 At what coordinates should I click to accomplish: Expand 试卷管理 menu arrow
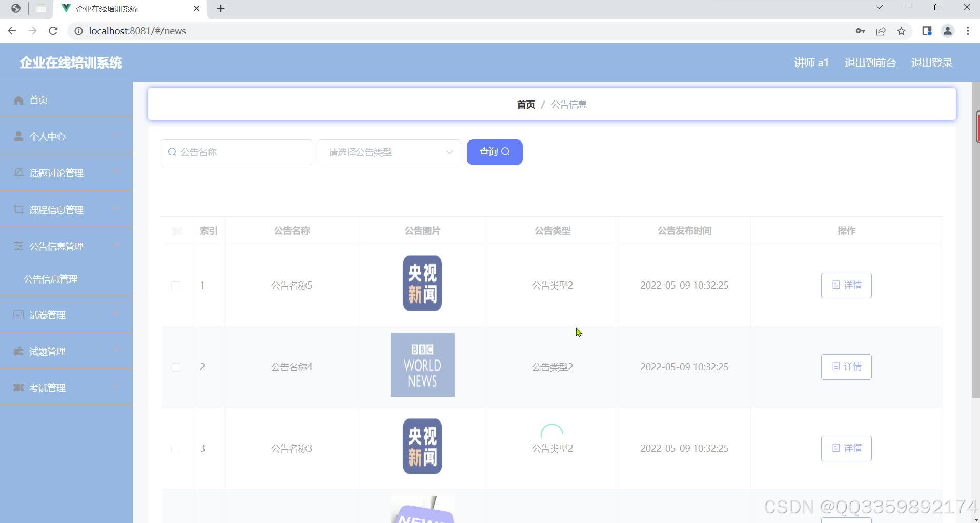(116, 314)
